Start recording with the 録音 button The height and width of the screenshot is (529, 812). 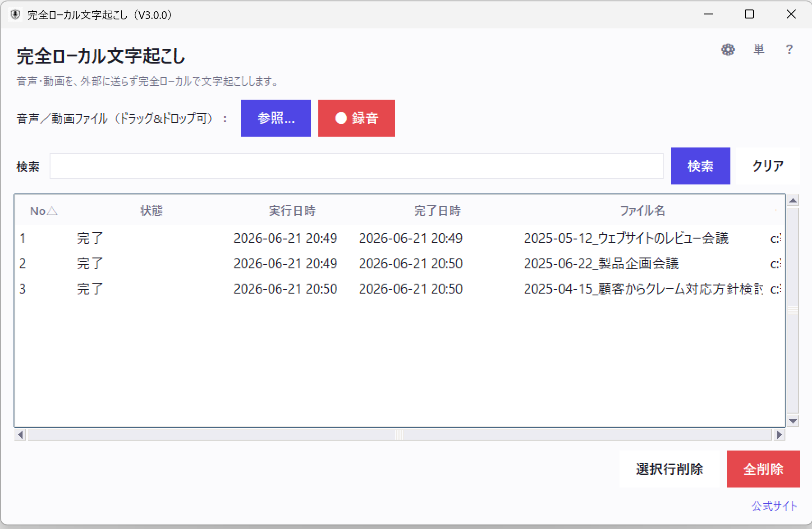click(x=357, y=118)
